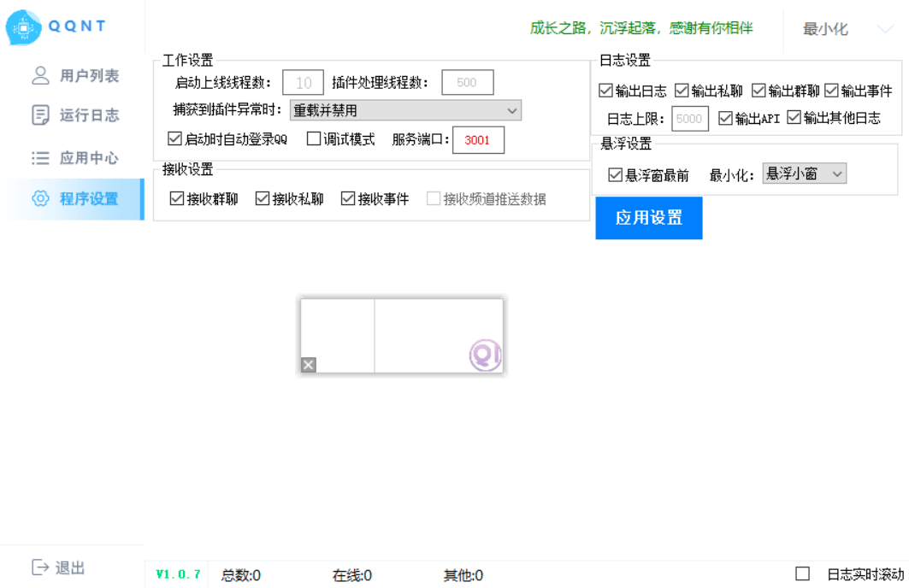The image size is (909, 588).
Task: Click the 退出 icon at bottom left
Action: tap(40, 567)
